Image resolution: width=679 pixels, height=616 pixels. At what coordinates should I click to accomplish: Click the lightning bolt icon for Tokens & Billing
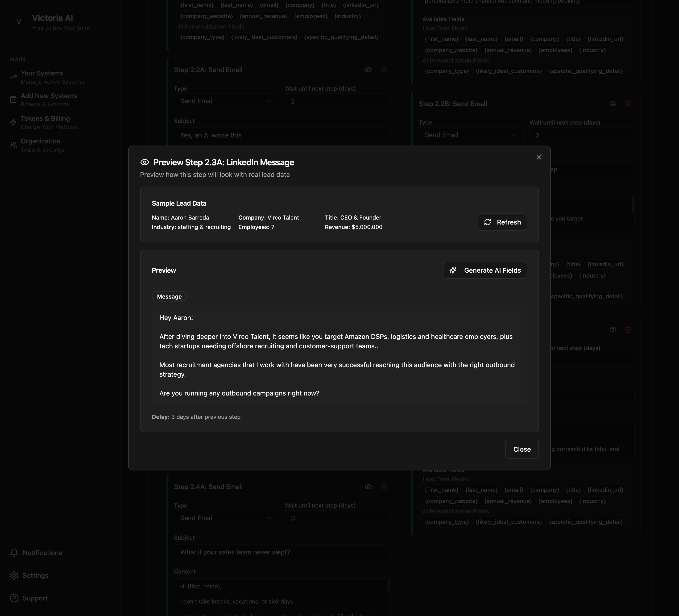point(13,122)
